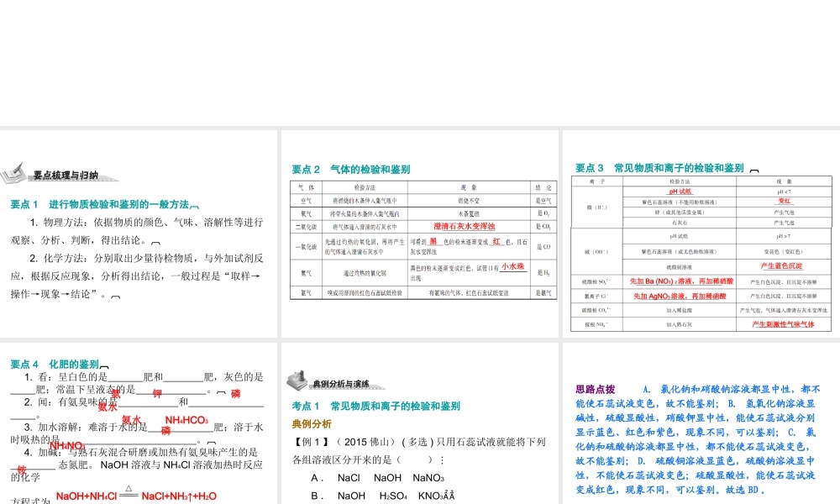Viewport: 840px width, 504px height.
Task: Open the slide 要点 2 气体的检验和鉴别
Action: (420, 234)
